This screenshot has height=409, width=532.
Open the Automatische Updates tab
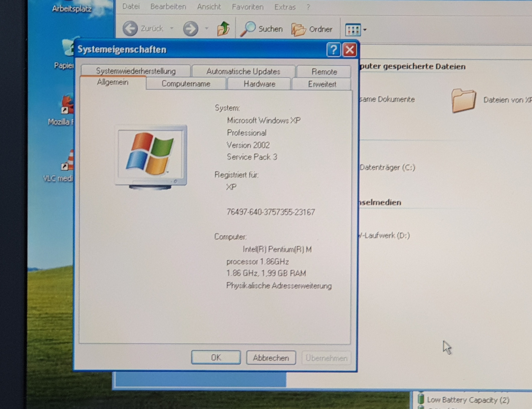pos(243,71)
